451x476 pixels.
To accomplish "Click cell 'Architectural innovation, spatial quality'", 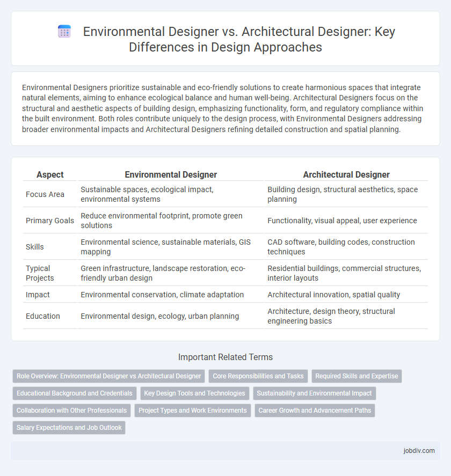I will [x=346, y=295].
